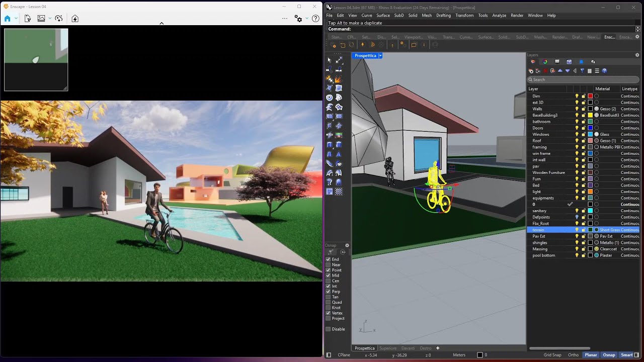This screenshot has height=362, width=644.
Task: Switch to Superiore viewport tab
Action: point(388,348)
